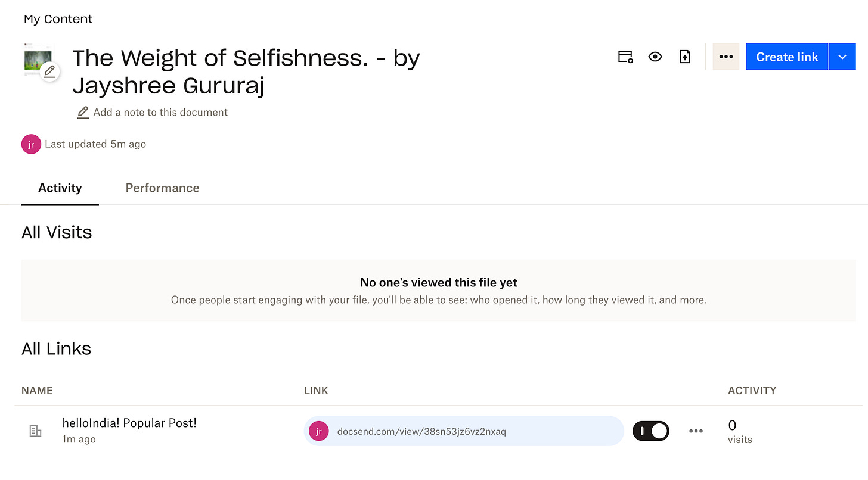Open sorting options on the ACTIVITY column header

tap(752, 390)
